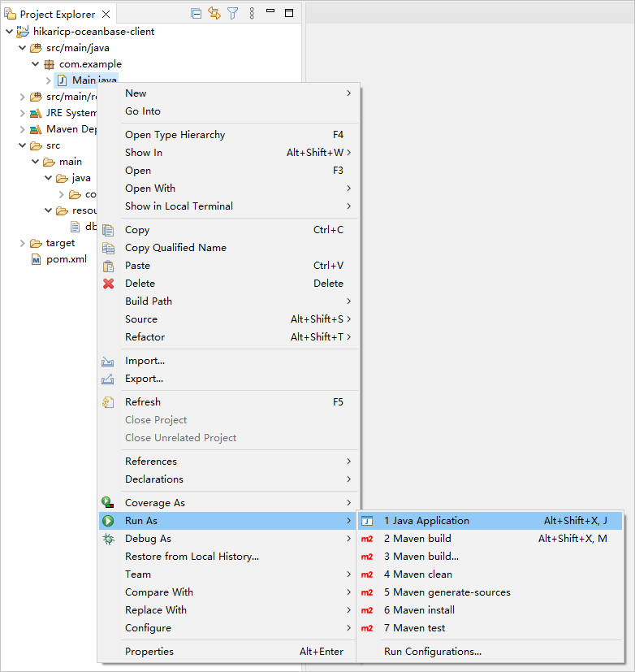Open the View Menu three-dots icon
Screen dimensions: 635x672
[x=252, y=13]
